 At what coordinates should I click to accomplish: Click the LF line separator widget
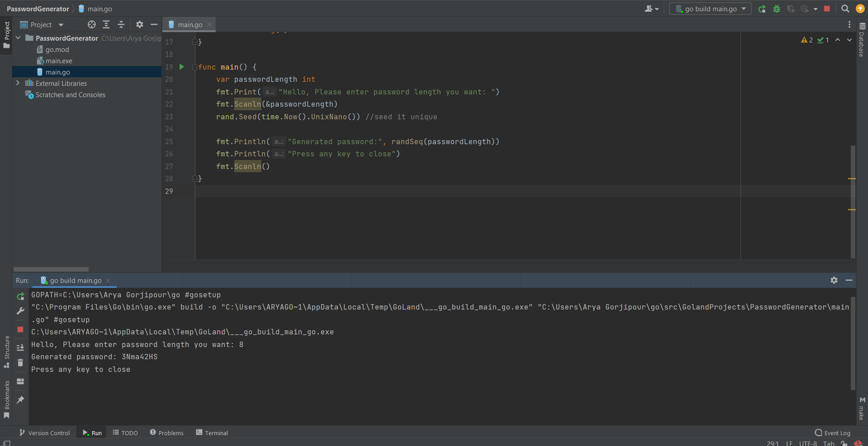pos(789,443)
